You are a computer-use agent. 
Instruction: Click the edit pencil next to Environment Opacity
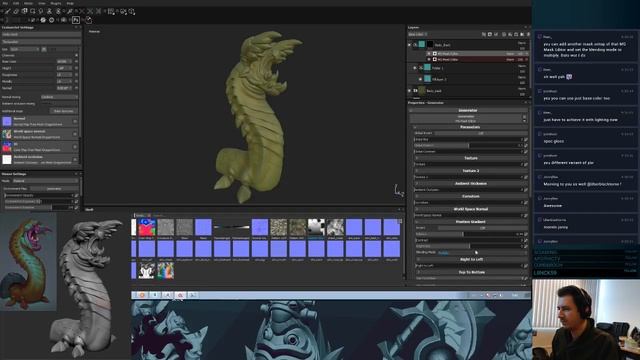coord(76,196)
